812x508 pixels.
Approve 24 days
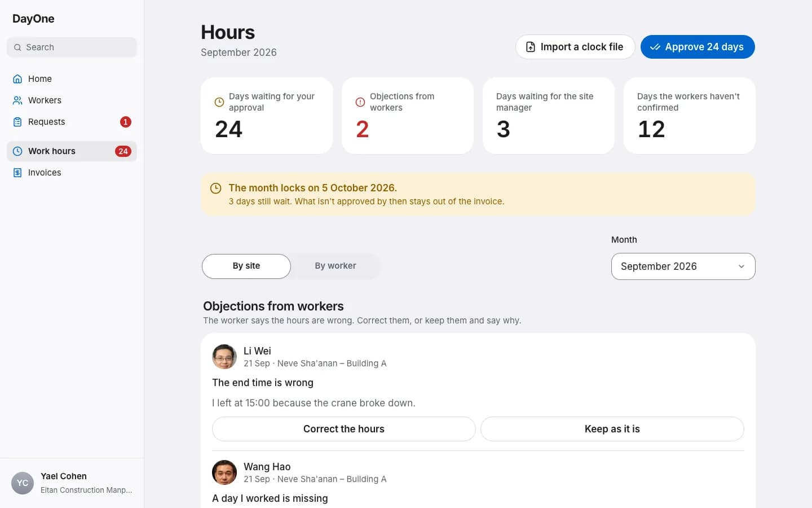click(x=698, y=47)
